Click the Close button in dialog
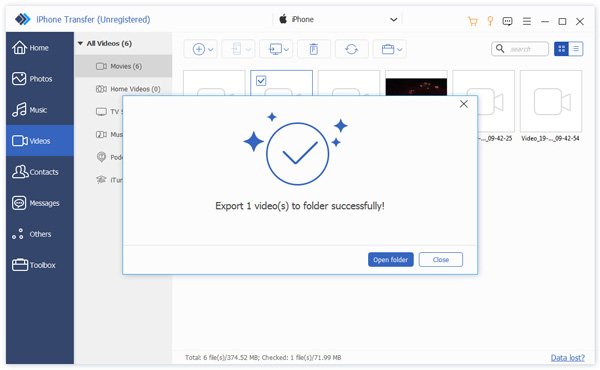600x370 pixels. (x=441, y=259)
